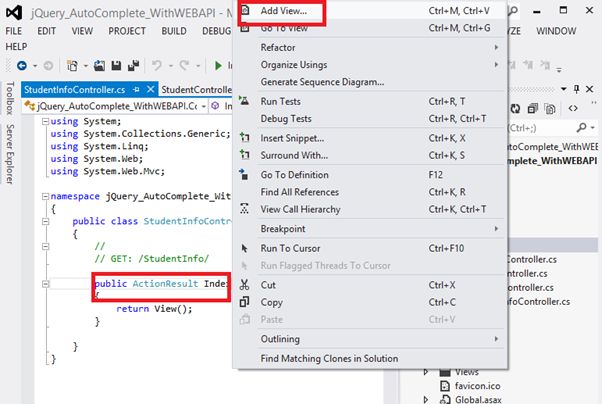Open the class navigation combo box dropdown
This screenshot has height=404, width=602.
[x=203, y=106]
